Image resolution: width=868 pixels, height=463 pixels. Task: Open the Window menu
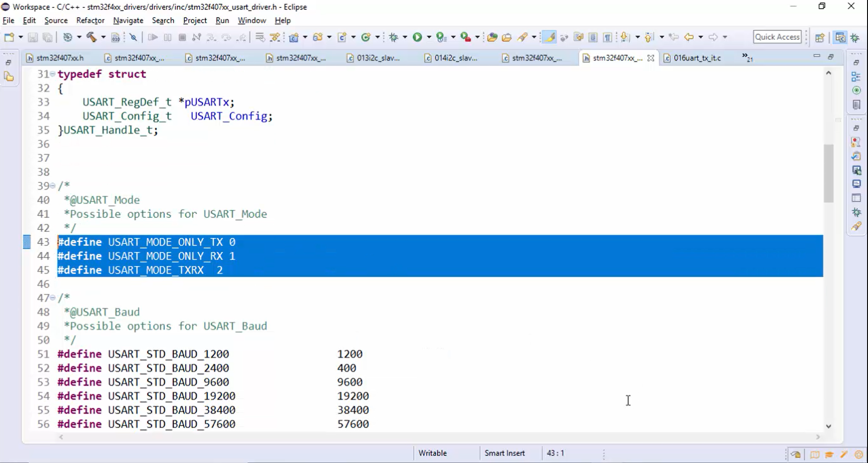point(252,20)
